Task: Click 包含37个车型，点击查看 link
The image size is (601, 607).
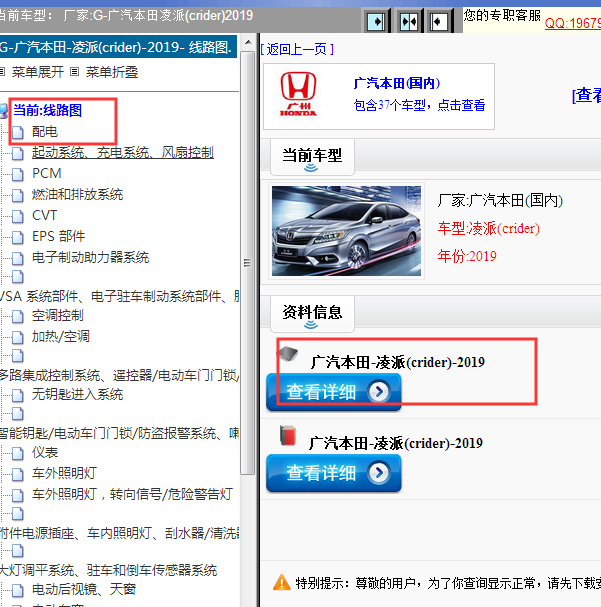Action: (419, 105)
